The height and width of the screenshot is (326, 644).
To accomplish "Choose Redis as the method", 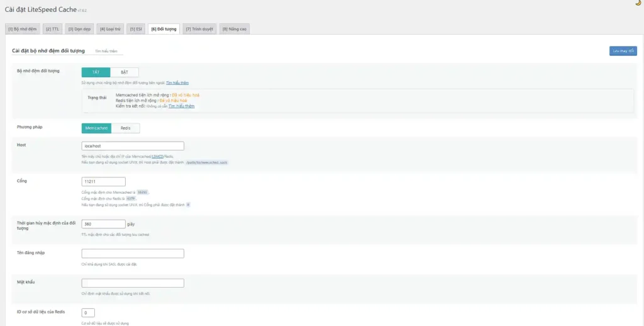I will [x=125, y=128].
